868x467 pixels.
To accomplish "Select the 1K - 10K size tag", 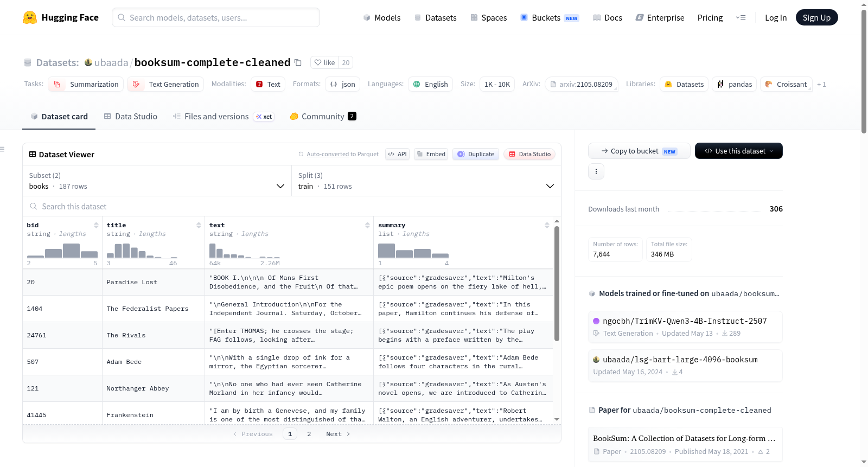I will pos(497,84).
